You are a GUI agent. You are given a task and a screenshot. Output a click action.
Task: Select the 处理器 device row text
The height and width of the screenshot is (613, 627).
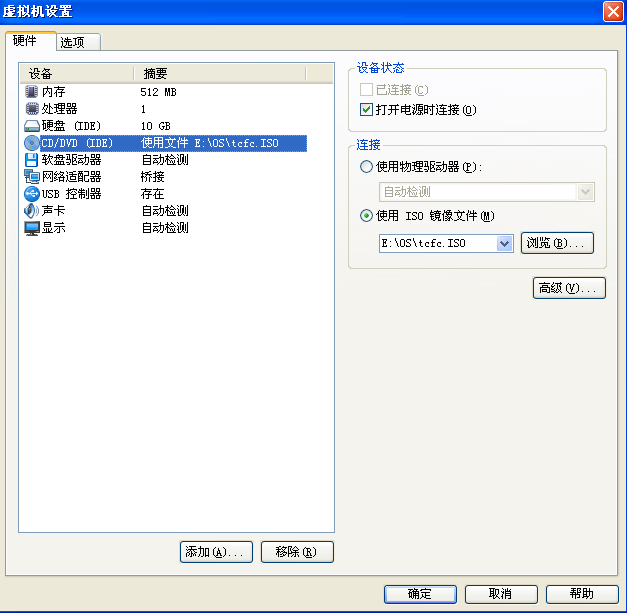tap(60, 109)
